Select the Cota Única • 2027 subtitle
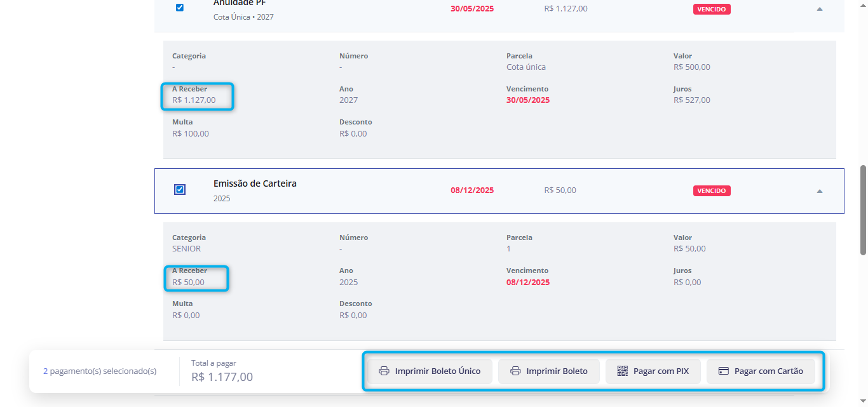The height and width of the screenshot is (407, 868). (243, 17)
